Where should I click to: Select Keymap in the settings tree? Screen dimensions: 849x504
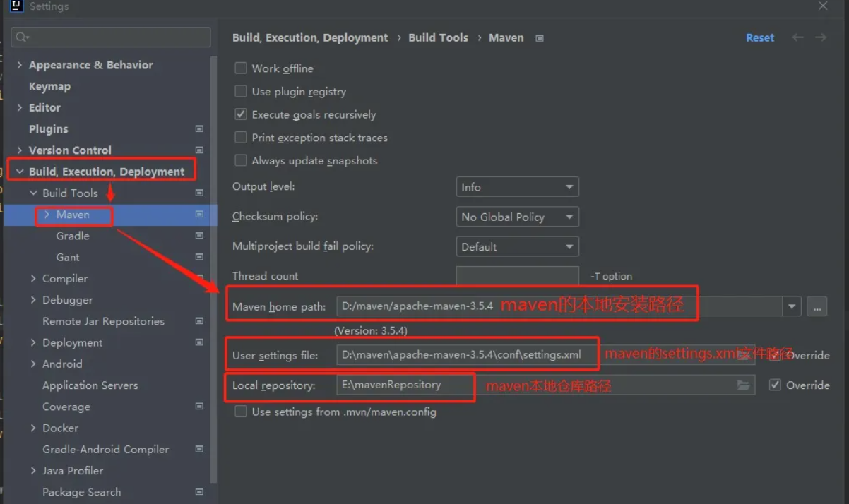click(x=49, y=86)
